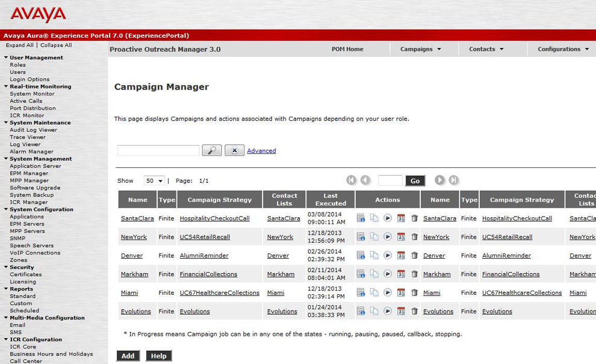Collapse the Reports tree section

click(x=6, y=288)
